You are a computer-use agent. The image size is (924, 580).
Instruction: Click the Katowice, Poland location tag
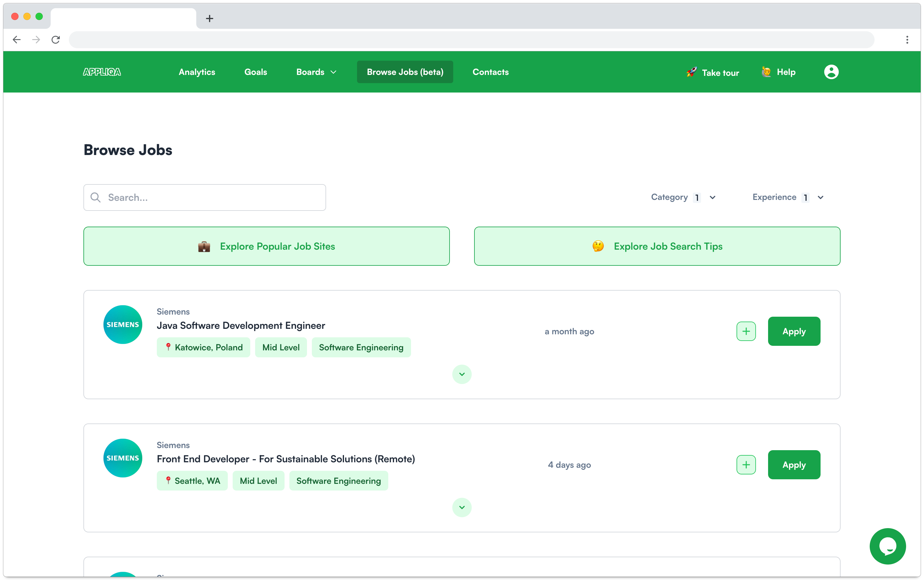tap(203, 348)
